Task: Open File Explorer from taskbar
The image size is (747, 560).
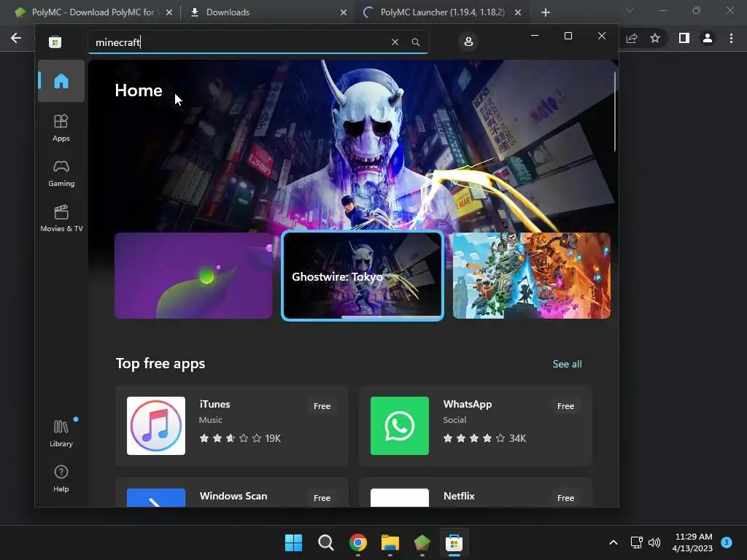Action: point(390,542)
